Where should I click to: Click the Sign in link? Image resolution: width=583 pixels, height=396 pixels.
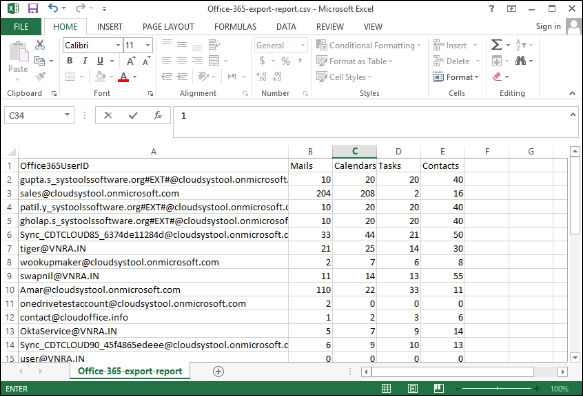click(548, 26)
